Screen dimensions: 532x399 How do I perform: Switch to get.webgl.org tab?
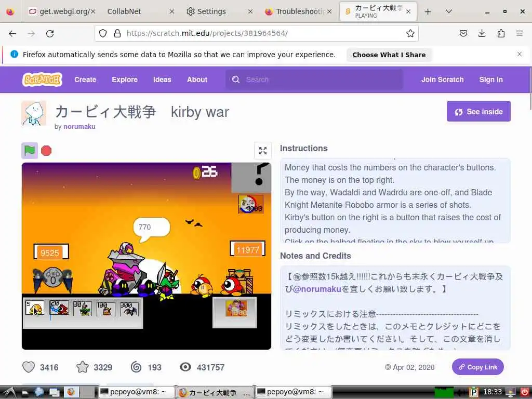[60, 11]
